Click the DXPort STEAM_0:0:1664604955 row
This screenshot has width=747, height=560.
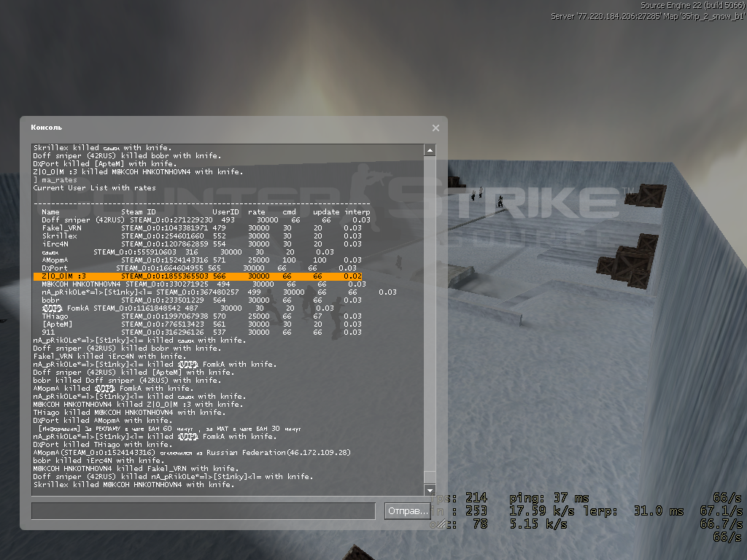pyautogui.click(x=199, y=268)
